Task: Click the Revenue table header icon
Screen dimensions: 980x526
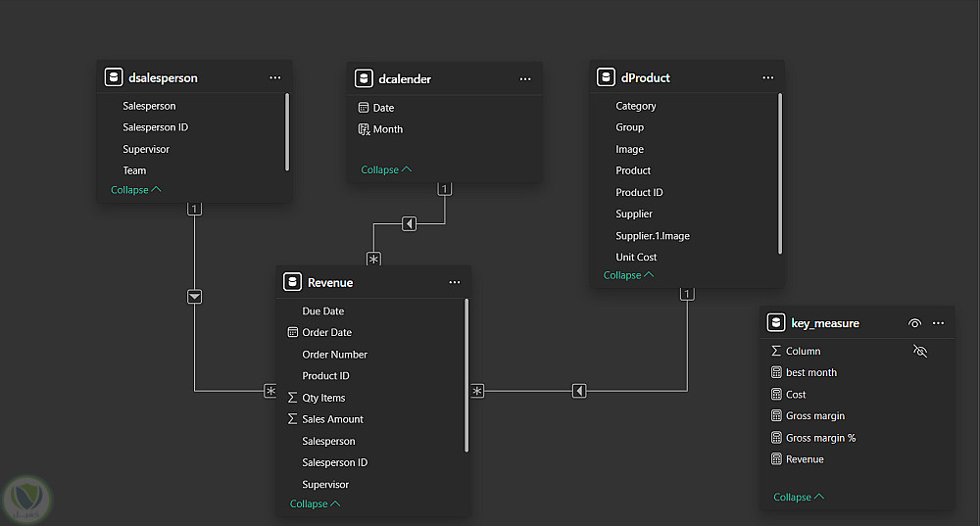Action: (x=292, y=282)
